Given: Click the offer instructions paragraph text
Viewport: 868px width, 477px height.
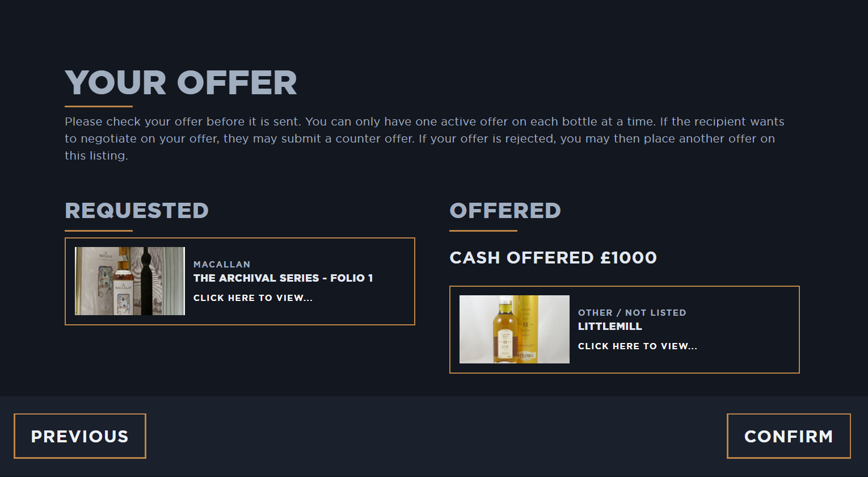Looking at the screenshot, I should 424,138.
